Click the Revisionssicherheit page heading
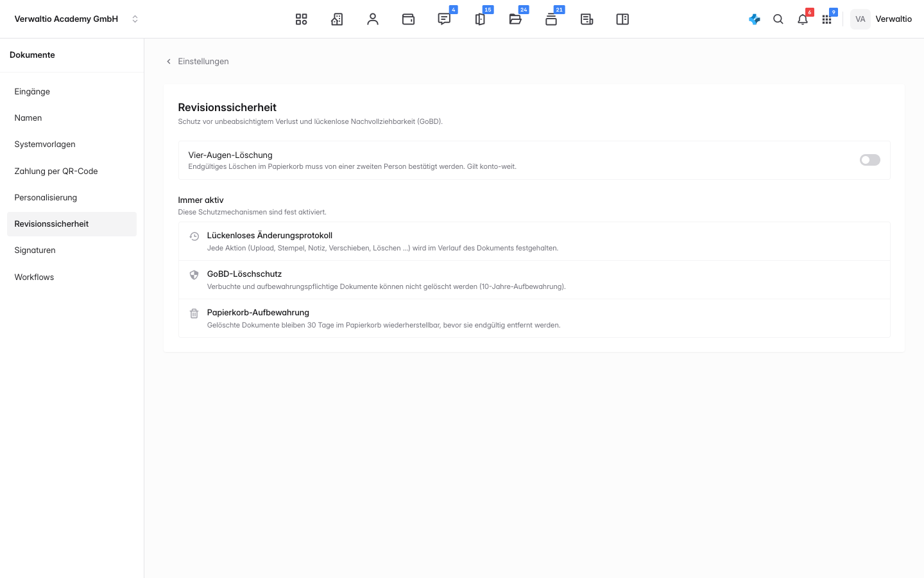924x578 pixels. [227, 107]
